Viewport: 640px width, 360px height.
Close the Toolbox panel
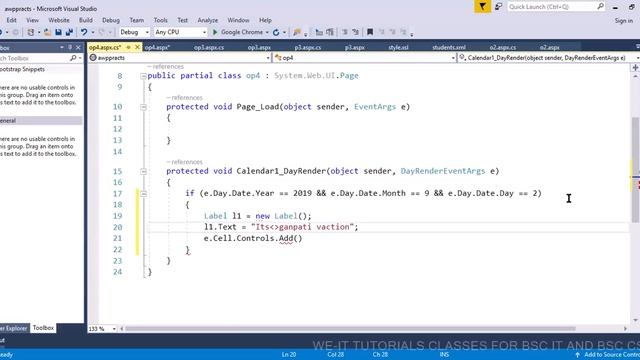(78, 47)
